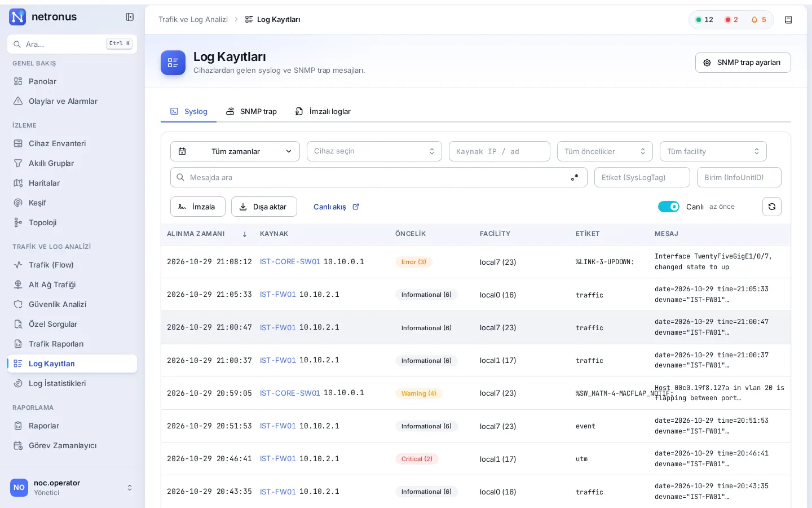The image size is (812, 508).
Task: Switch to the Syslog tab
Action: point(189,111)
